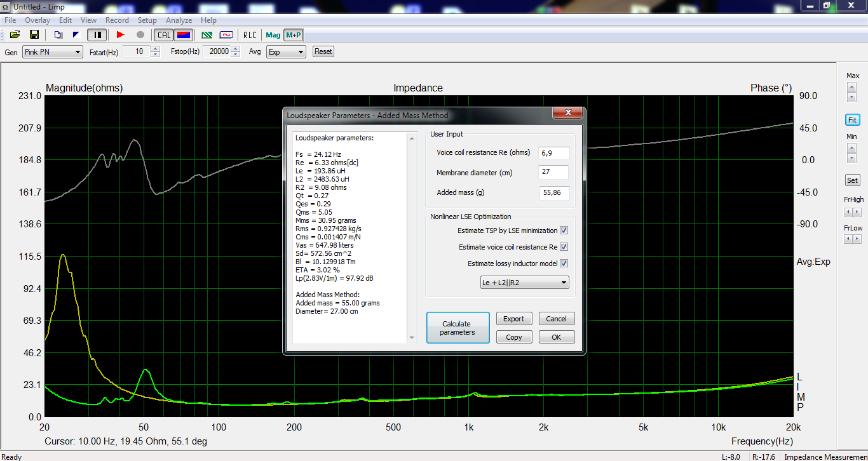
Task: Open the Analyze menu
Action: point(179,20)
